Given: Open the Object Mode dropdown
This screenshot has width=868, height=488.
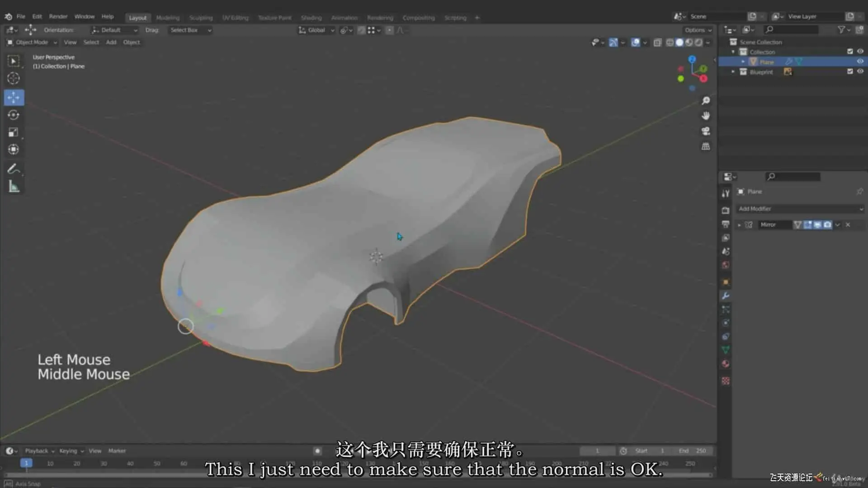Looking at the screenshot, I should [x=32, y=42].
